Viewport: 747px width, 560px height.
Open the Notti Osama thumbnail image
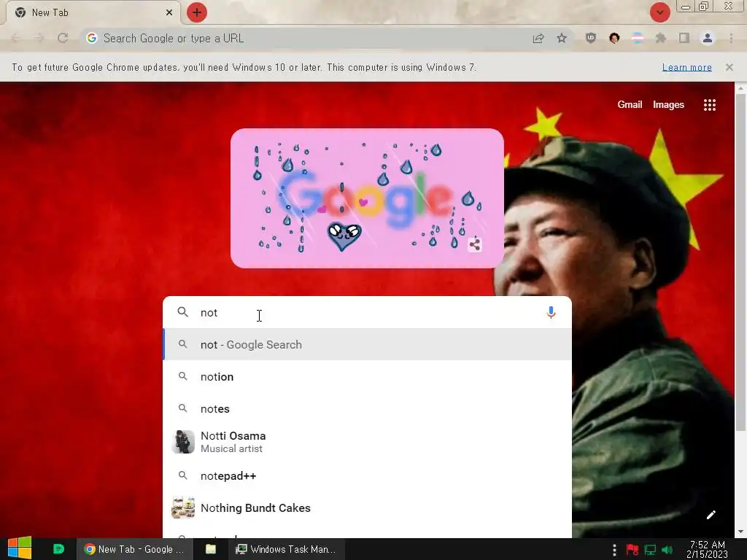[183, 442]
